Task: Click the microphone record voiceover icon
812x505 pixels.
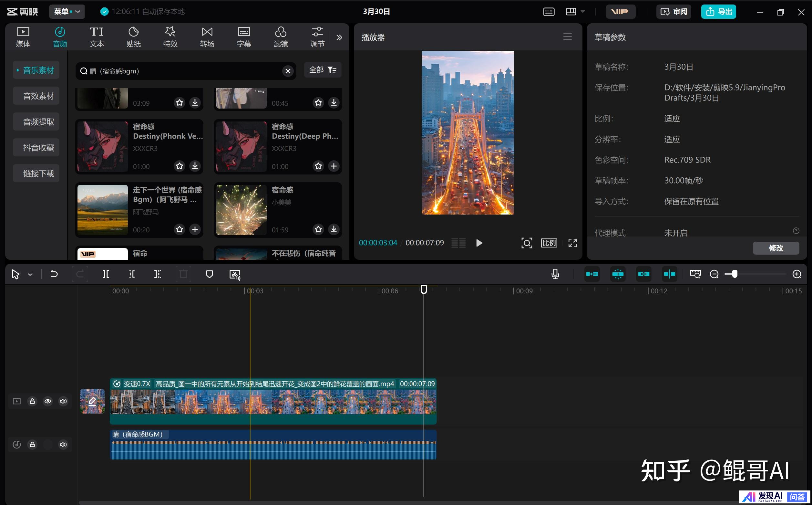Action: pyautogui.click(x=555, y=274)
